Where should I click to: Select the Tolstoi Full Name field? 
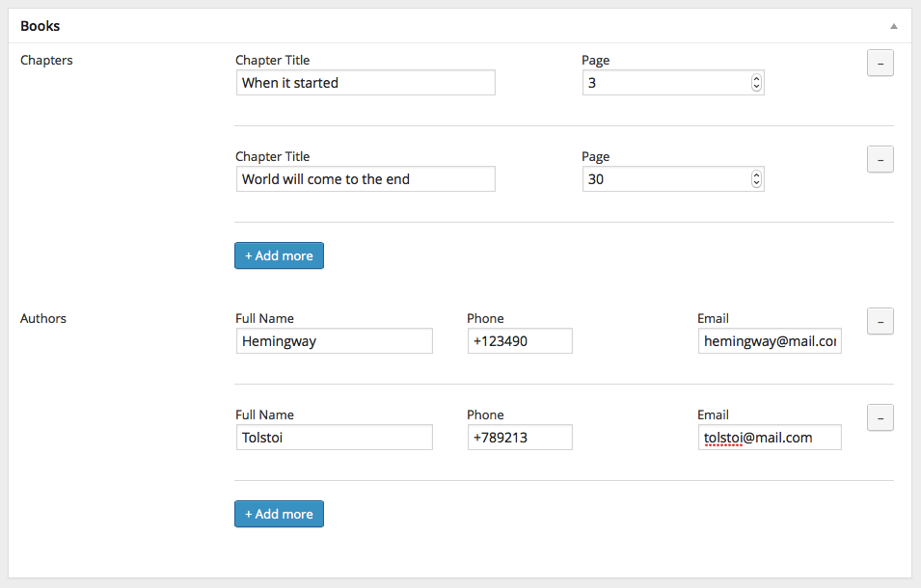coord(334,438)
